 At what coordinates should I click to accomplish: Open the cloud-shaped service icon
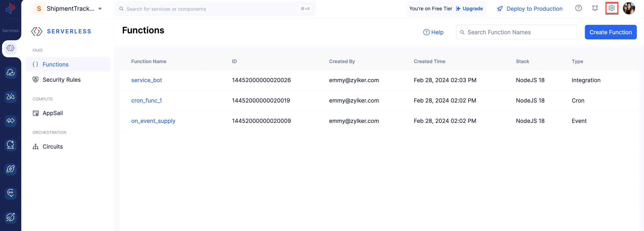coord(11,73)
